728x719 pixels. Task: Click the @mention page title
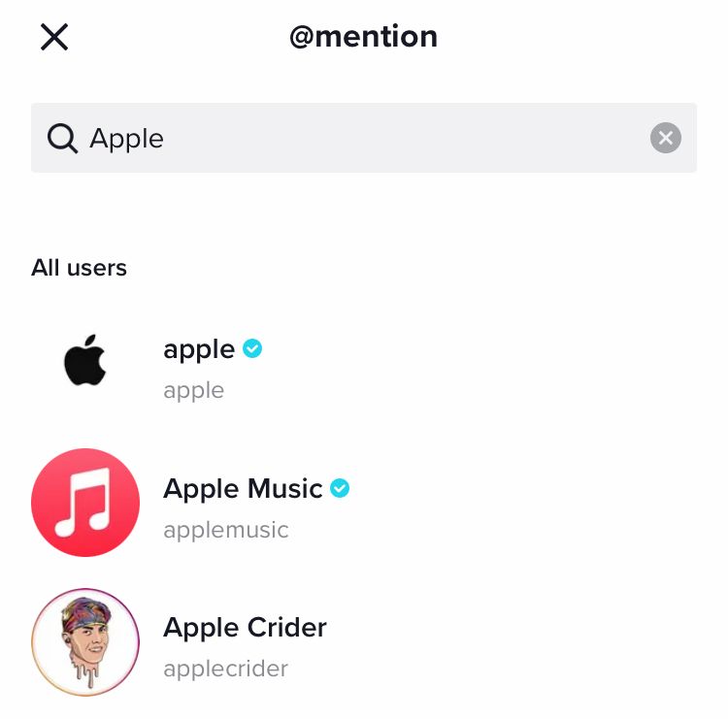(x=364, y=37)
